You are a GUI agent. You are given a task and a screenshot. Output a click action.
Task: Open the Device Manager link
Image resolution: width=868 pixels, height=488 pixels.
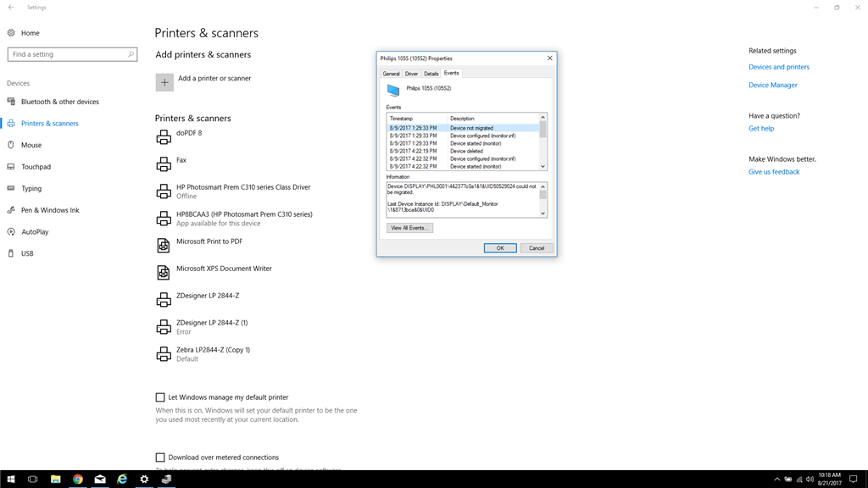773,85
